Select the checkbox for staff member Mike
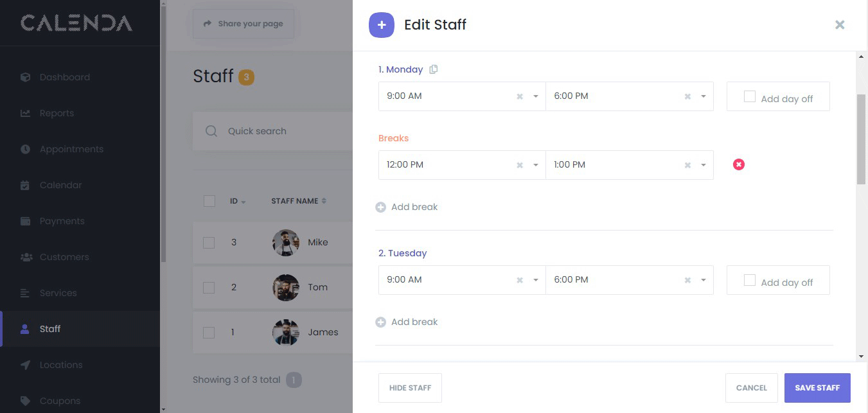868x413 pixels. click(209, 242)
